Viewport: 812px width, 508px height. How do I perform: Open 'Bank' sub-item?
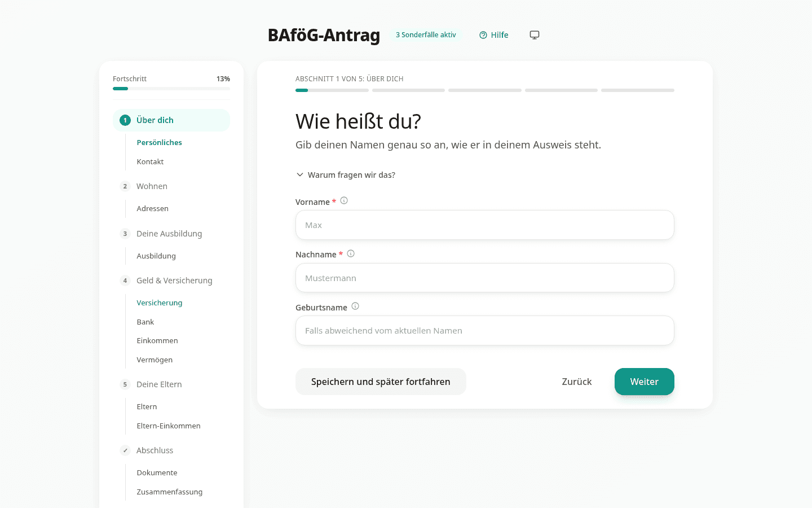pyautogui.click(x=145, y=322)
